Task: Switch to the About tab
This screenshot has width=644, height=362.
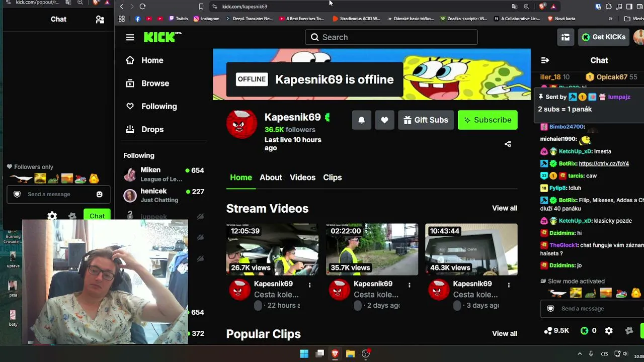Action: pos(271,177)
